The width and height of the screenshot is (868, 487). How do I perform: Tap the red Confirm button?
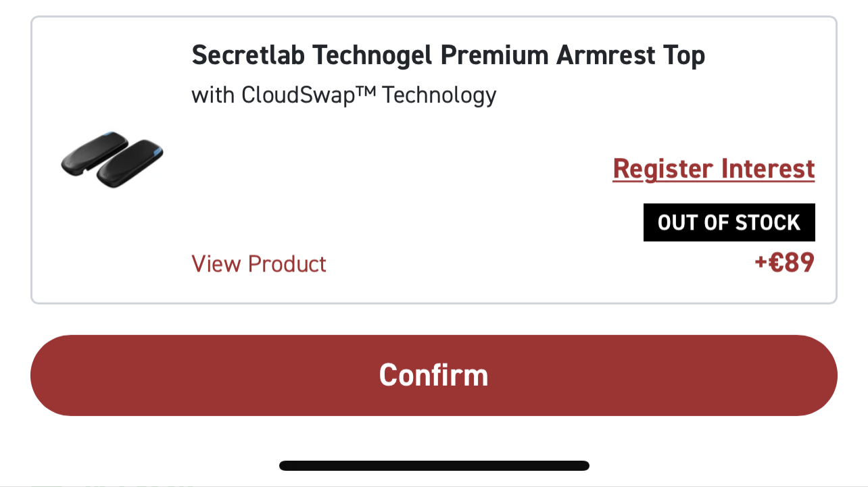tap(433, 375)
